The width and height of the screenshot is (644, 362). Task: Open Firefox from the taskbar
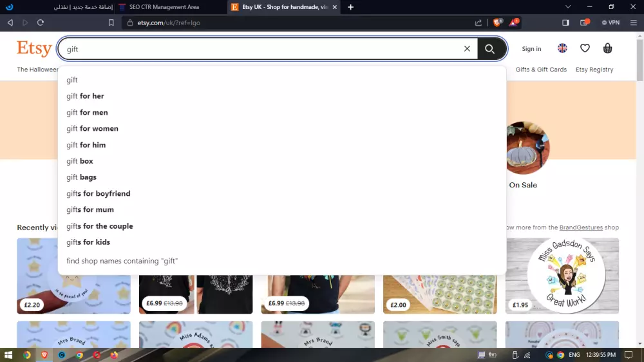point(114,355)
